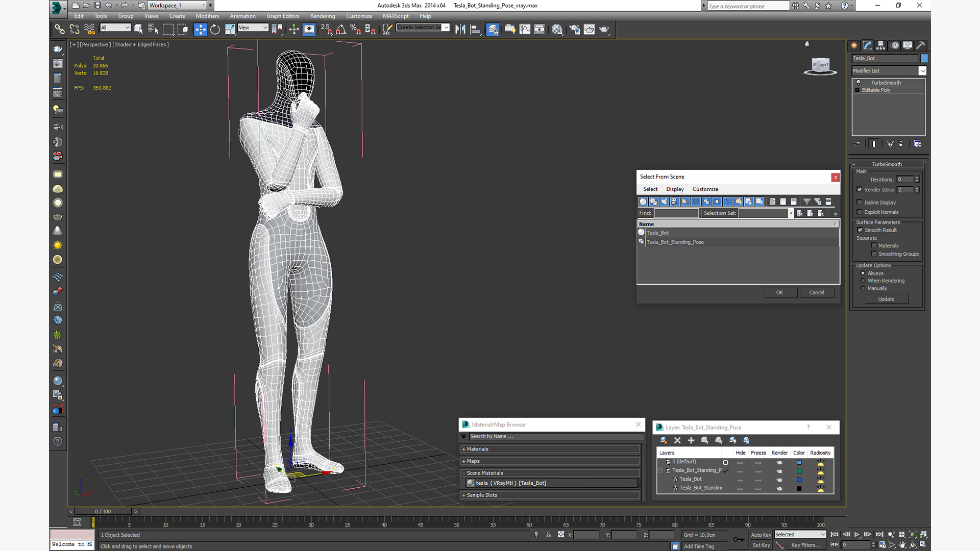Open the Curve Editor icon
The image size is (980, 551).
click(525, 30)
